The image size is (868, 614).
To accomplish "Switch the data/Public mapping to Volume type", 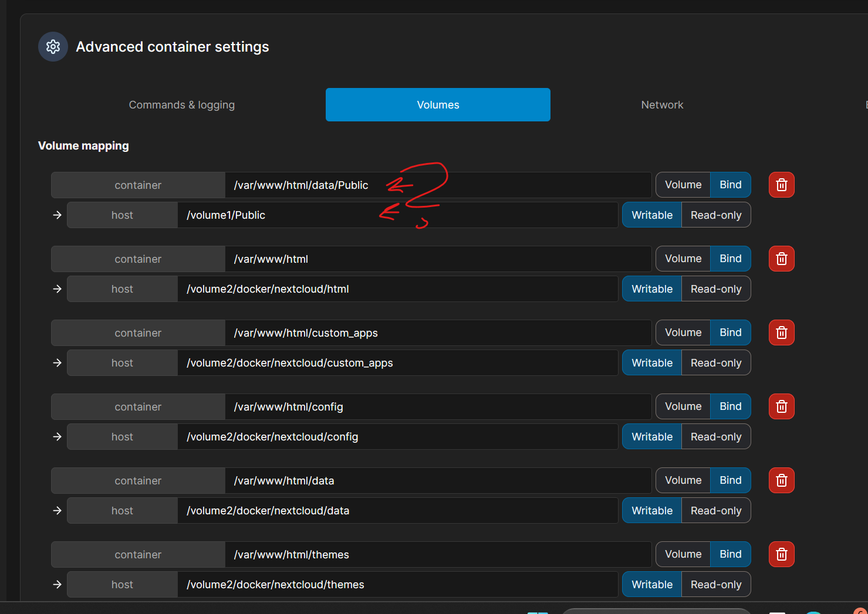I will (x=683, y=185).
